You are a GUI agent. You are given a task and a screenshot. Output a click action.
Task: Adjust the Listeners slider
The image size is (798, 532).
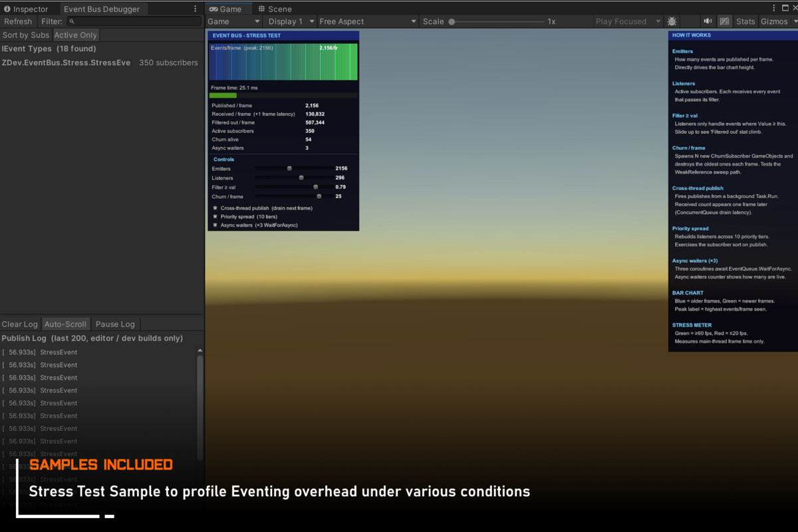[295, 178]
